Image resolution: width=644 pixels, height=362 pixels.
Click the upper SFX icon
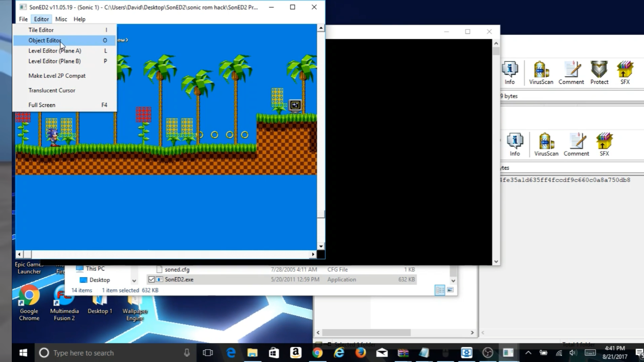click(x=625, y=73)
